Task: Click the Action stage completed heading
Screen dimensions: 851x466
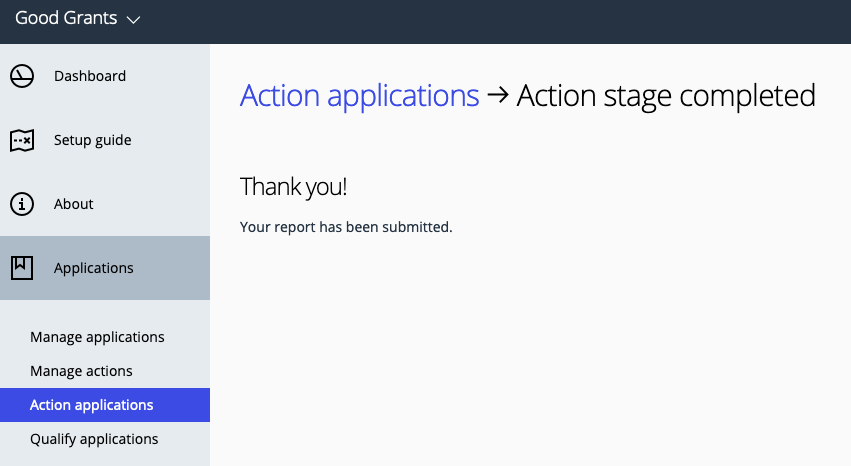Action: click(x=666, y=96)
